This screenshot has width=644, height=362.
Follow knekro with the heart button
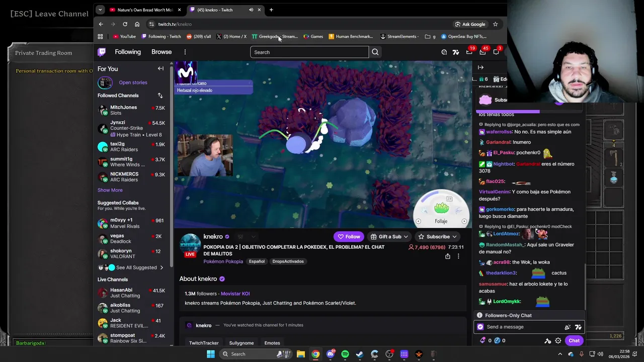[x=349, y=236]
